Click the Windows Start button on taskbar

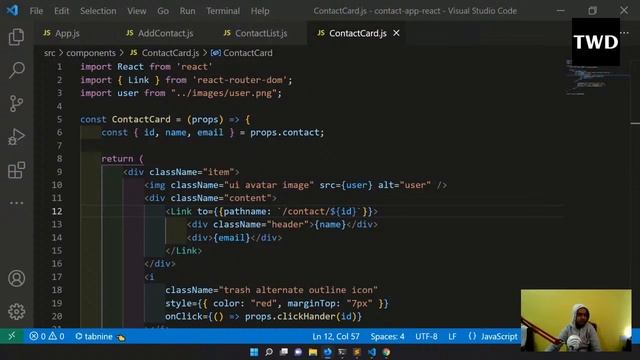tap(254, 352)
